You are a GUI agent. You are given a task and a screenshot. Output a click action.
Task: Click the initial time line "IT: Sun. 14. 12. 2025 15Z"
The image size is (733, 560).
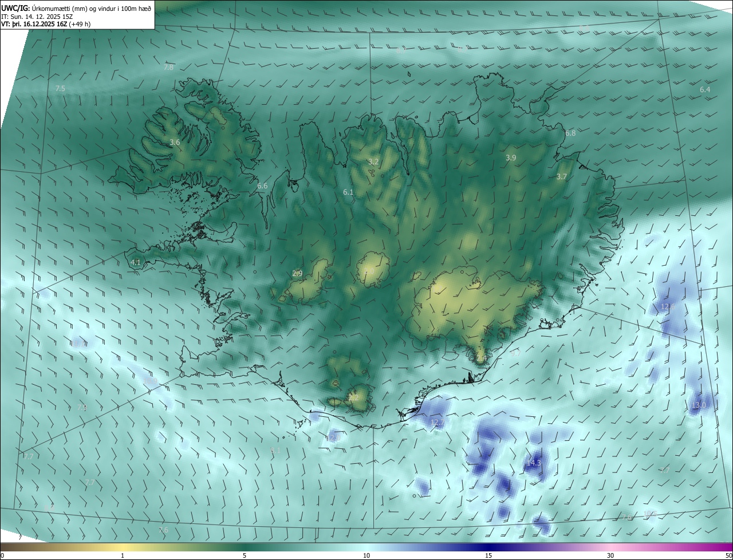coord(38,17)
